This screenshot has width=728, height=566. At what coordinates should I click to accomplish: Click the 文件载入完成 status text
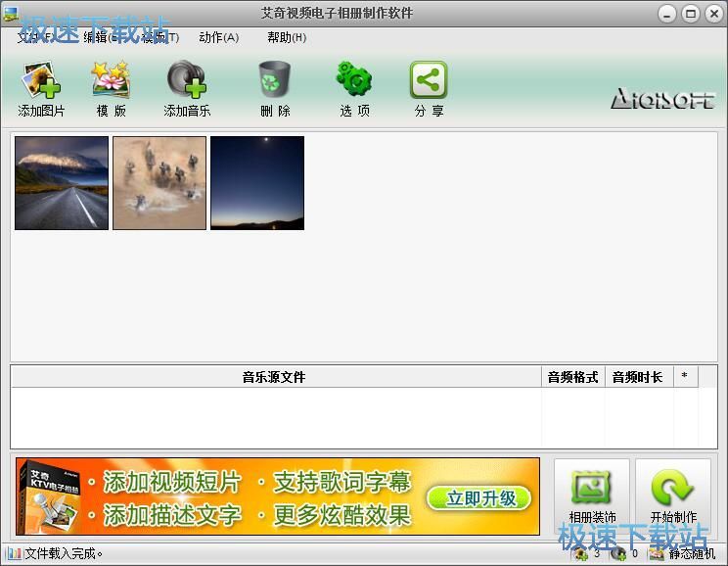(x=64, y=553)
